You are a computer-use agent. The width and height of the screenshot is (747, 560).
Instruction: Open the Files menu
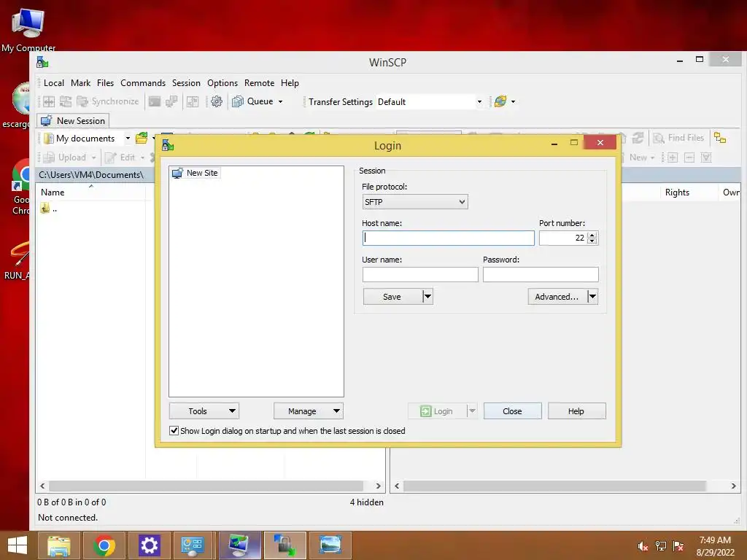tap(105, 83)
